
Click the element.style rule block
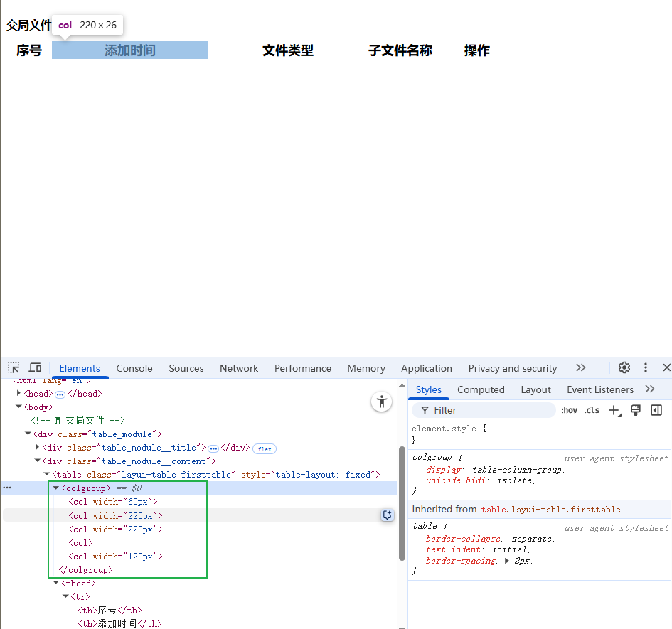pyautogui.click(x=540, y=434)
